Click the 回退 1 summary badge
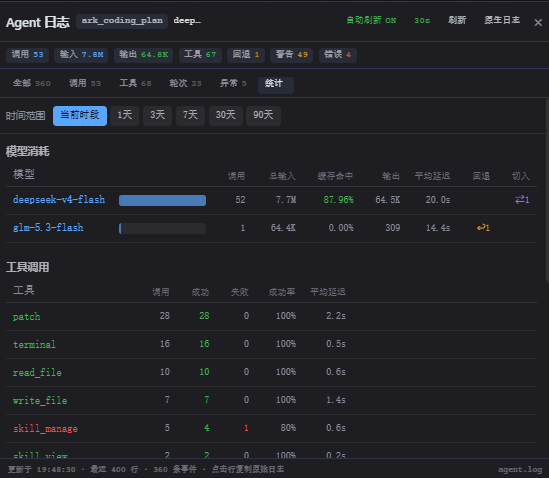The width and height of the screenshot is (549, 478). click(x=246, y=55)
